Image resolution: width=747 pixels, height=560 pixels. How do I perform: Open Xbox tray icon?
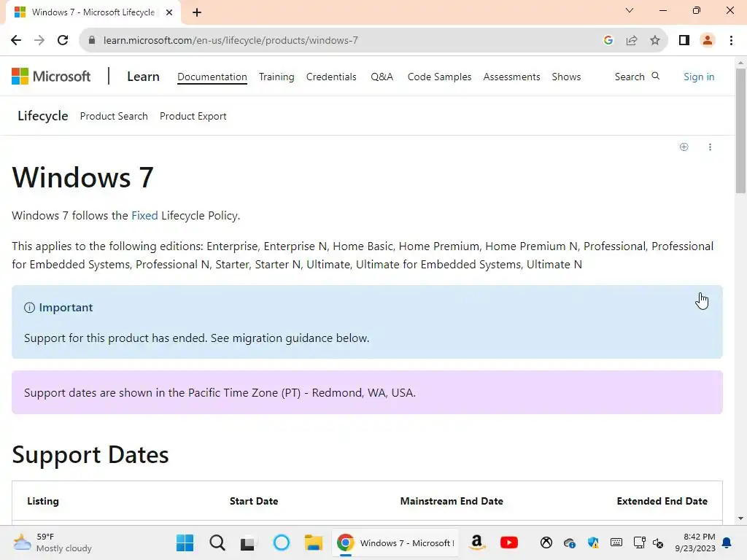546,542
